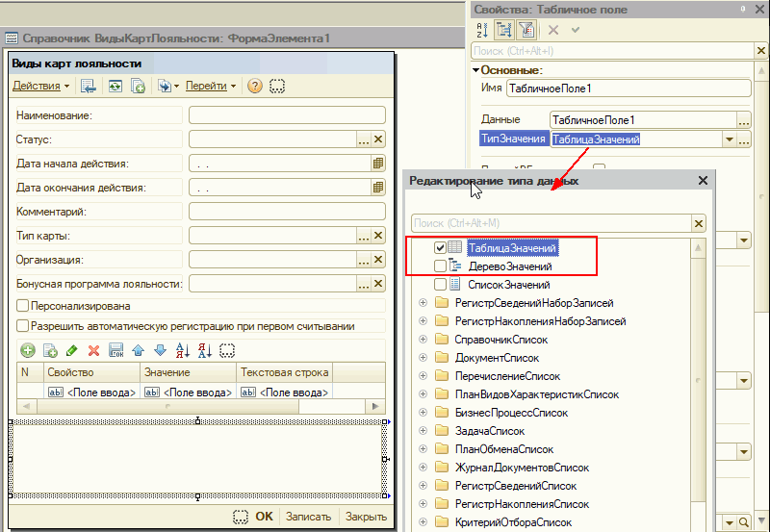Click the filter icon in properties toolbar
This screenshot has height=532, width=770.
pos(526,30)
